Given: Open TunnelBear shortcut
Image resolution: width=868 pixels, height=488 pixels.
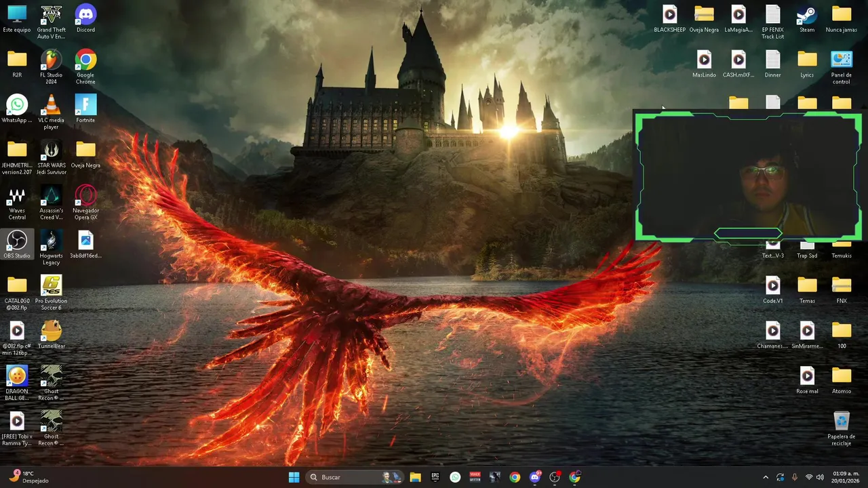Looking at the screenshot, I should [x=52, y=335].
